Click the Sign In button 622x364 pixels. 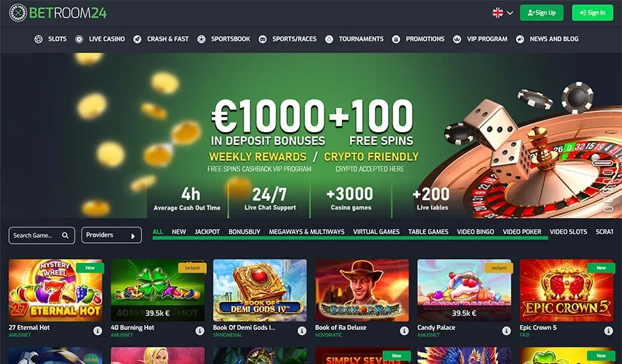592,13
